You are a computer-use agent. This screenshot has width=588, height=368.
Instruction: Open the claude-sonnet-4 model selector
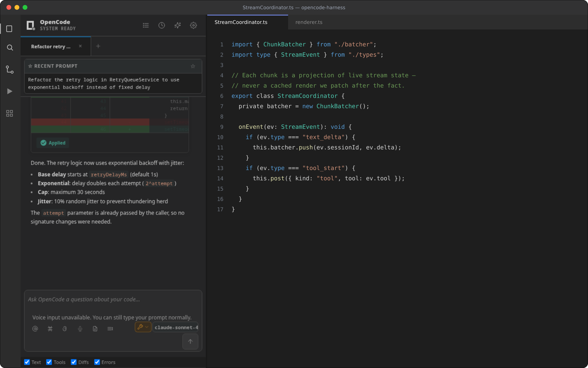tap(176, 327)
